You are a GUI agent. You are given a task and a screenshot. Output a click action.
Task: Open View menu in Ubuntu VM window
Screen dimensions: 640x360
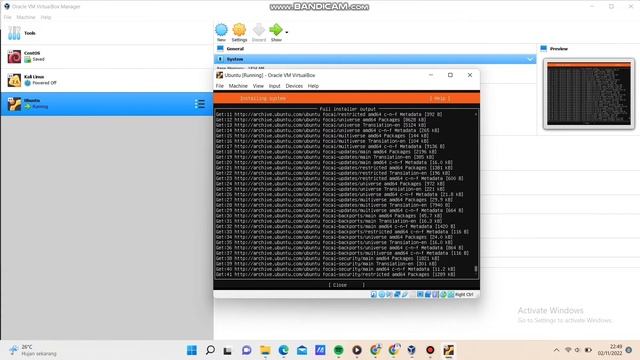[258, 86]
